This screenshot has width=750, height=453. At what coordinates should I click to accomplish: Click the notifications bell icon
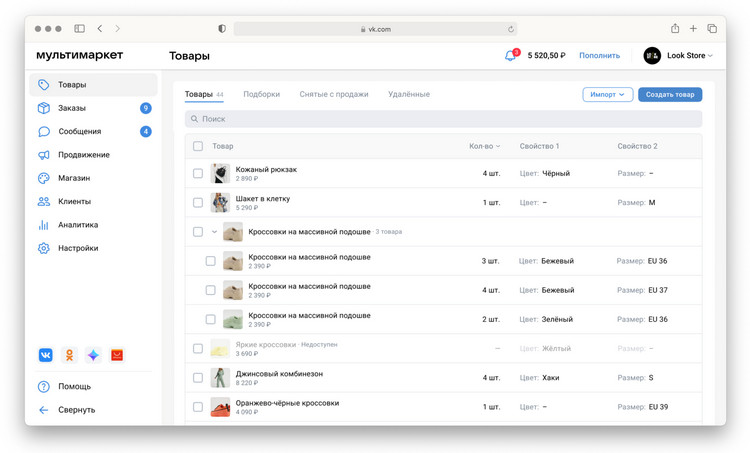click(510, 56)
